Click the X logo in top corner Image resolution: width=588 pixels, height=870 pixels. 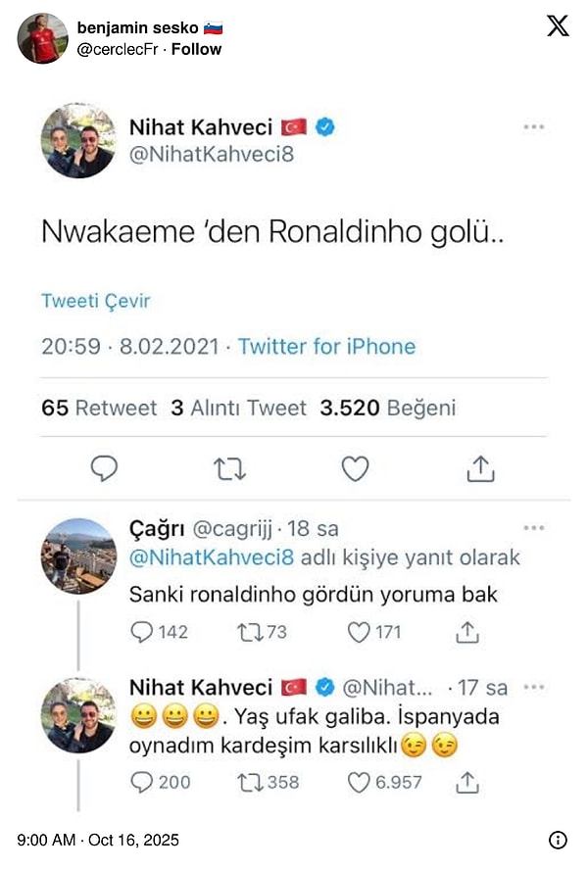pos(557,26)
